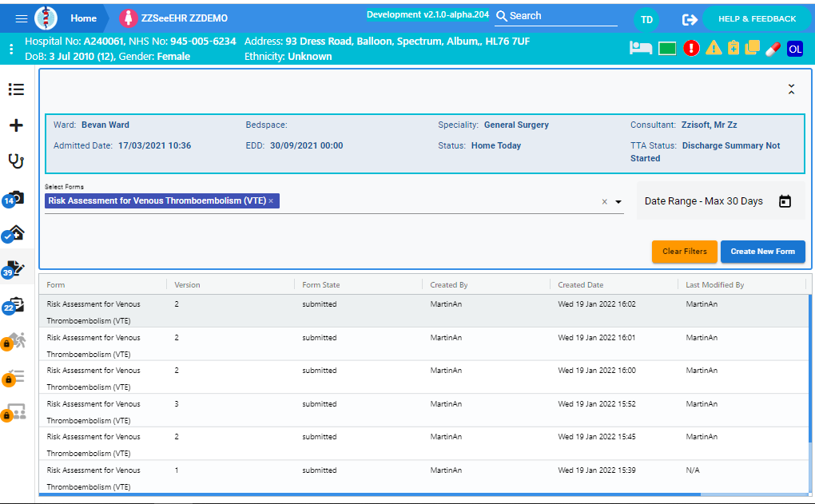This screenshot has width=815, height=504.
Task: Open the form created Wed 19 Jan 2022 15:52
Action: click(x=423, y=411)
